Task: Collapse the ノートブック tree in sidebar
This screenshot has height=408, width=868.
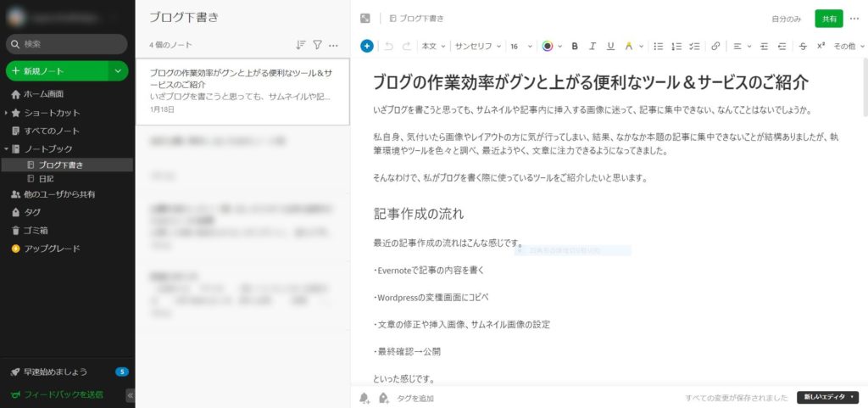Action: tap(7, 149)
